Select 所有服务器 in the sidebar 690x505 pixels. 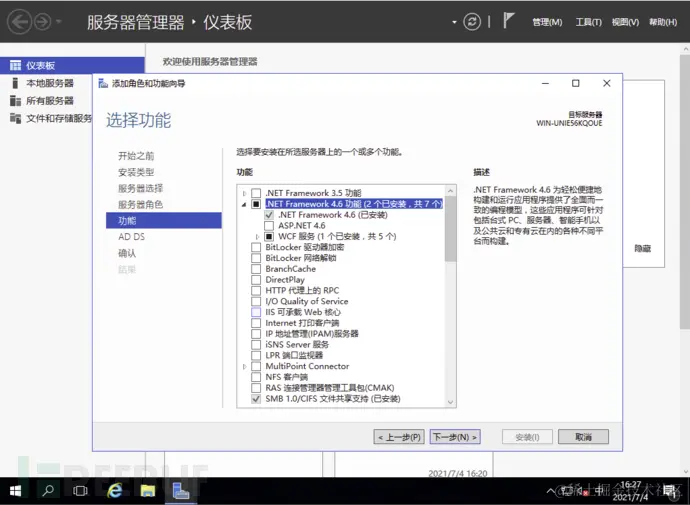(50, 101)
